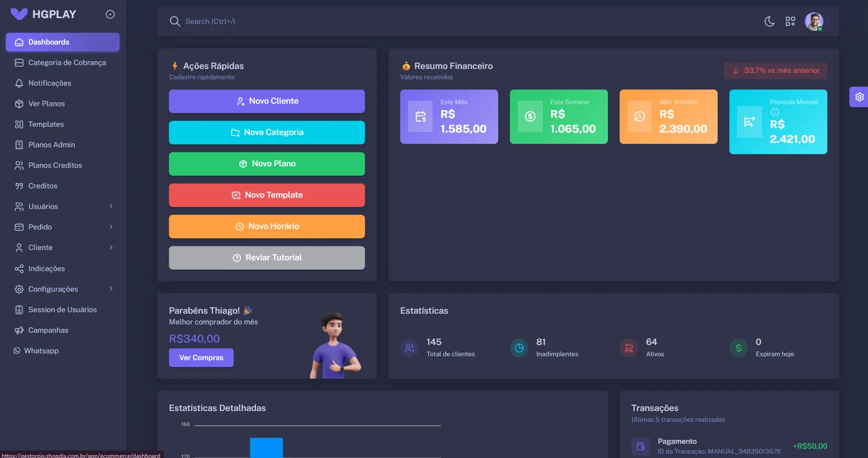Screen dimensions: 868x458
Task: Click the floating settings gear on right edge
Action: coord(859,97)
